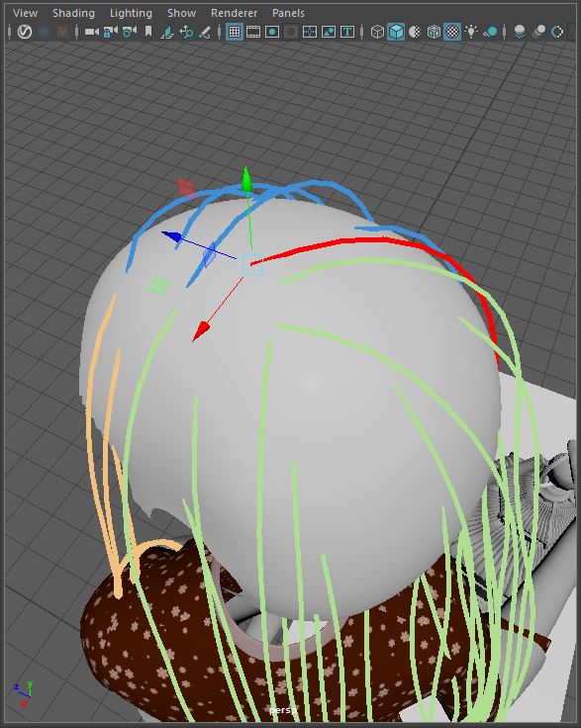The width and height of the screenshot is (581, 728).
Task: Select Smooth Shade All cube icon
Action: [396, 32]
